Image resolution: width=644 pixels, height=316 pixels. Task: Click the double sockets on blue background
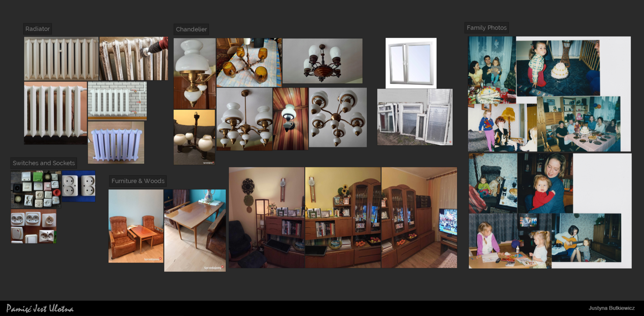tap(79, 186)
